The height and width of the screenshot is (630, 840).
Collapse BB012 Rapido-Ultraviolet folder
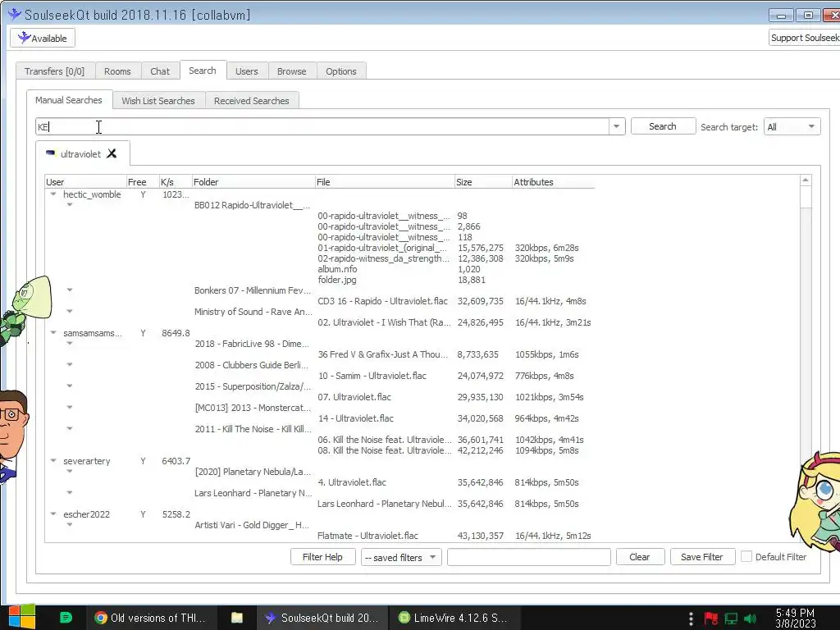70,204
